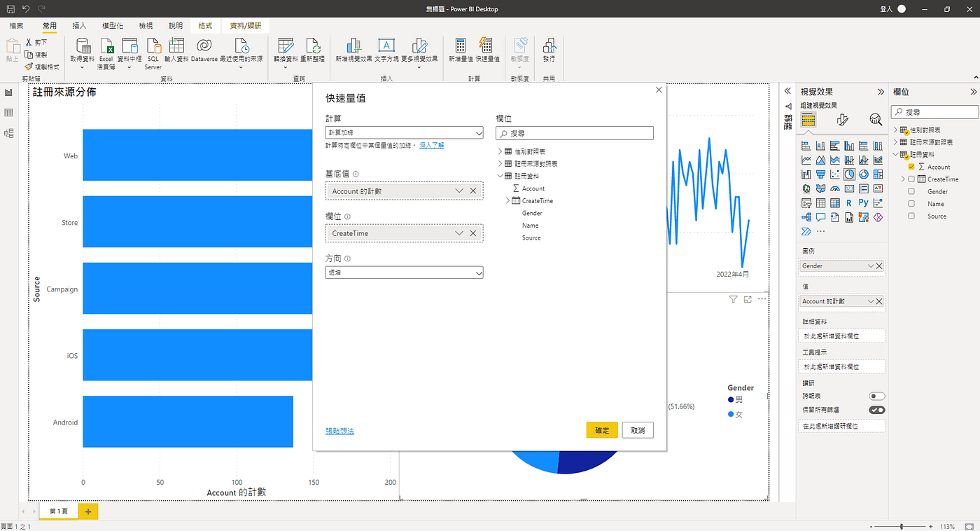Select the Q&A speech bubble visual

click(820, 217)
